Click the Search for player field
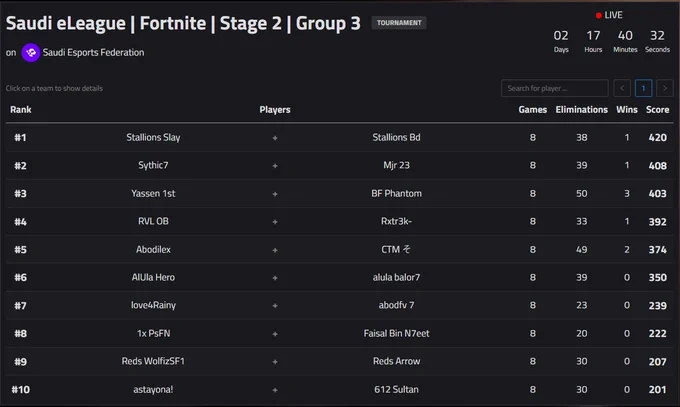This screenshot has width=680, height=407. point(555,88)
